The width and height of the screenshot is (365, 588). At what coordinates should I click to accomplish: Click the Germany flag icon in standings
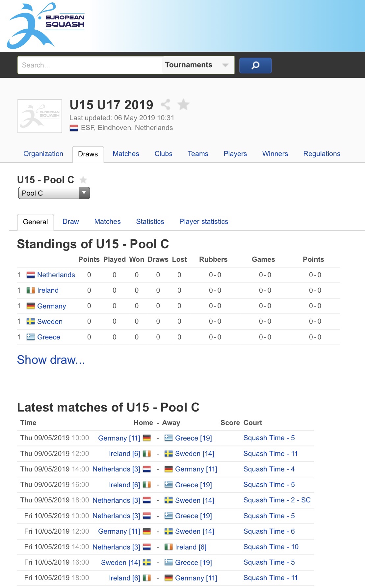click(x=31, y=306)
